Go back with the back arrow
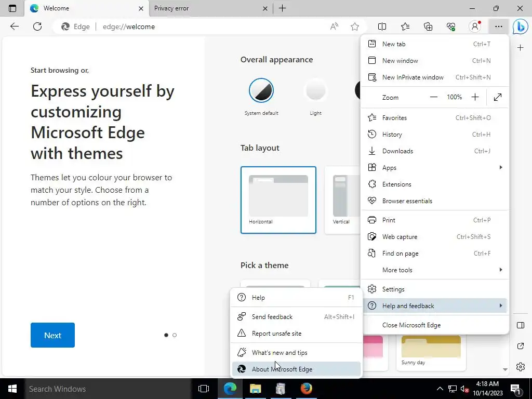 click(14, 26)
